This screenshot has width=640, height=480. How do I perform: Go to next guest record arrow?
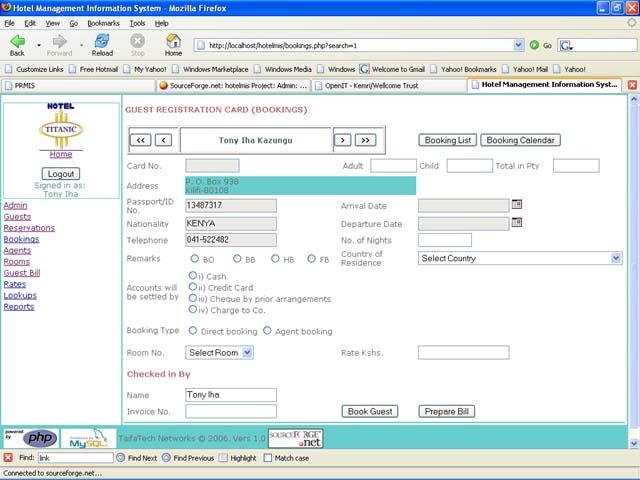(342, 141)
